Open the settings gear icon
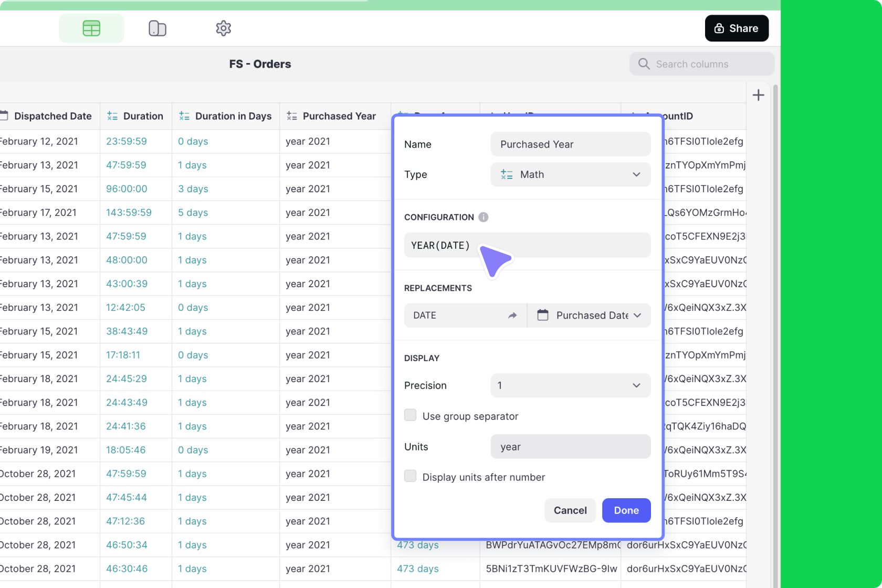This screenshot has width=882, height=588. (x=223, y=28)
